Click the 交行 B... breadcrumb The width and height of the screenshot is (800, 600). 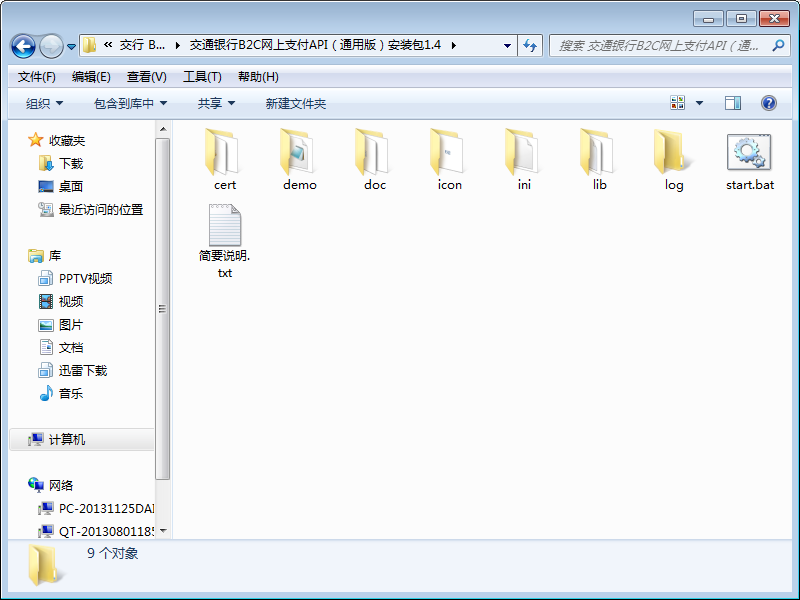point(142,45)
